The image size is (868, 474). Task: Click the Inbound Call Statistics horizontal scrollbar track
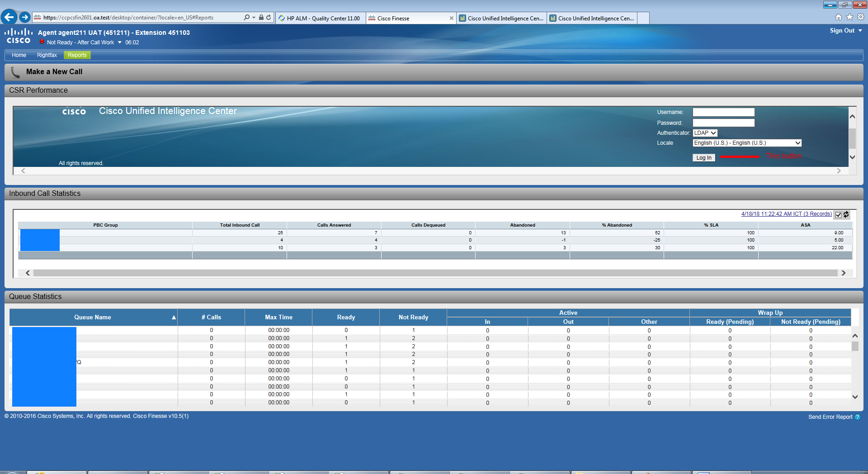435,273
